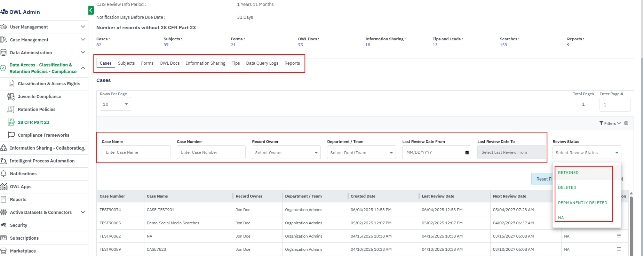Open Juvenile Compliance from sidebar
644x256 pixels.
pos(39,96)
